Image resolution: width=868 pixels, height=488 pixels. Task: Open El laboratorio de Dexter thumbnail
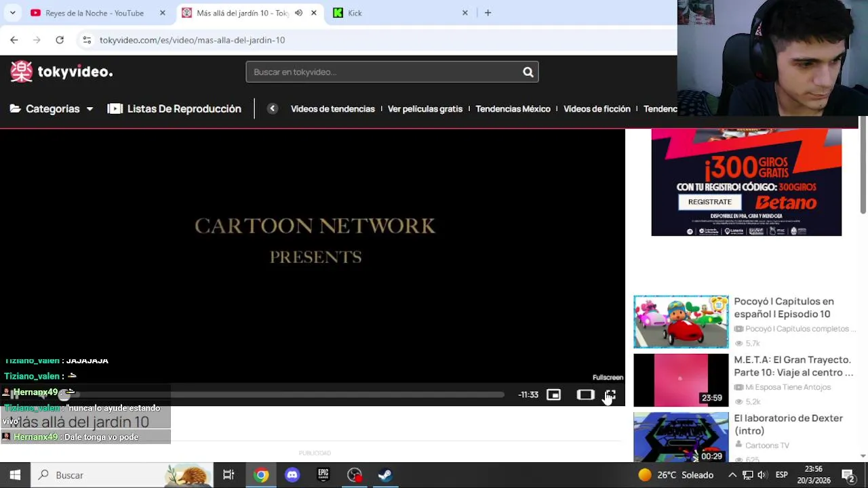(681, 437)
